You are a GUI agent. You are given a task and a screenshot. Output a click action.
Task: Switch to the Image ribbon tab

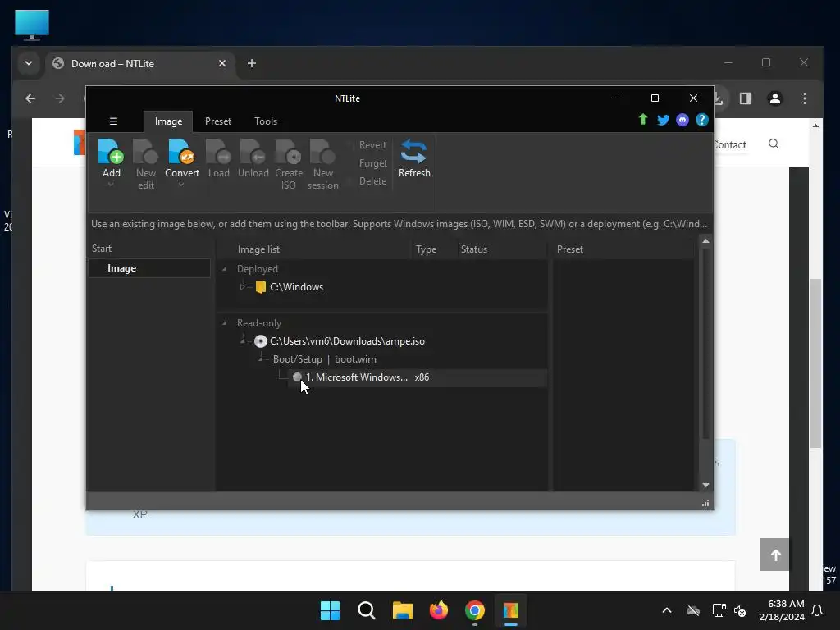[168, 121]
